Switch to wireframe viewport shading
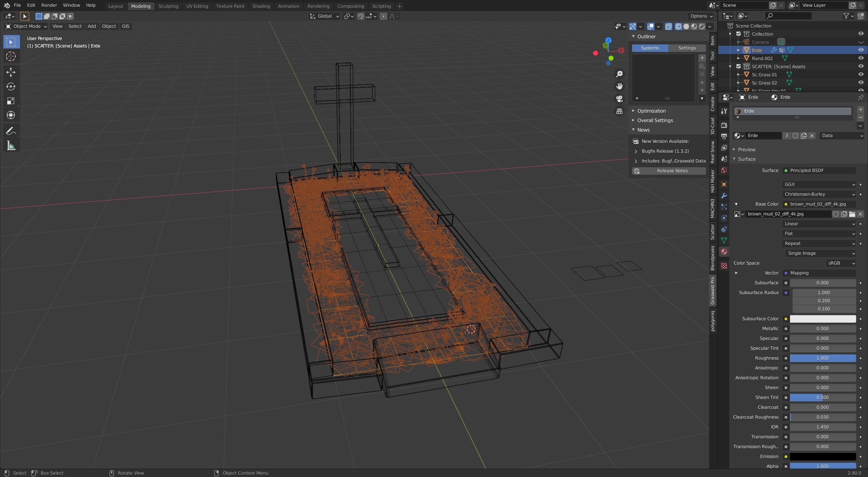Screen dimensions: 868x477 678,26
